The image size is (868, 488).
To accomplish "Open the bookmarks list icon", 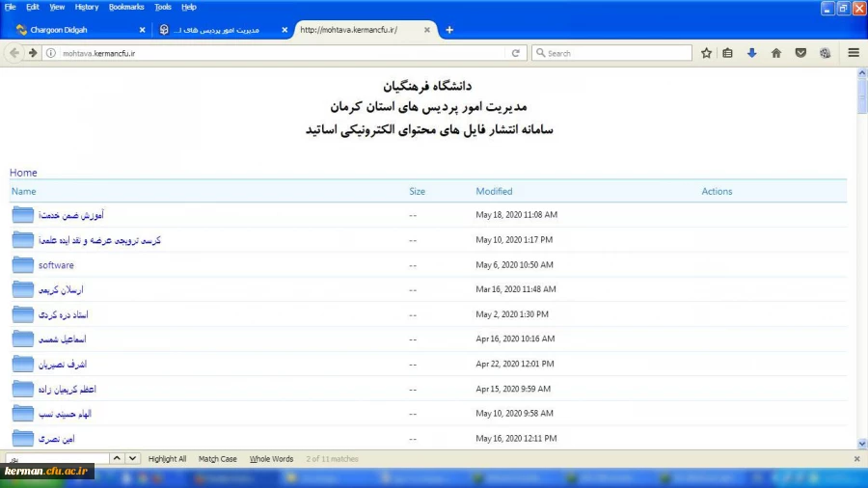I will click(727, 53).
